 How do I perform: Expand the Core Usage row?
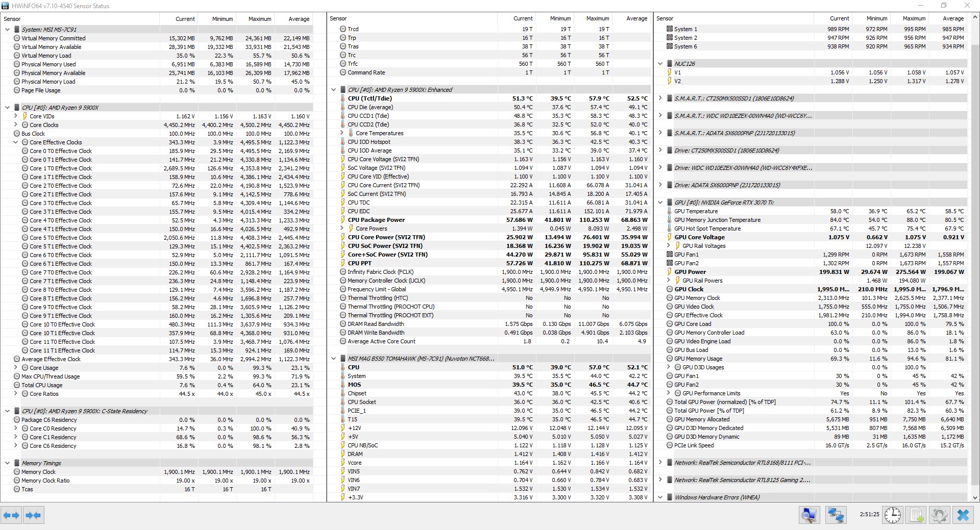point(15,368)
